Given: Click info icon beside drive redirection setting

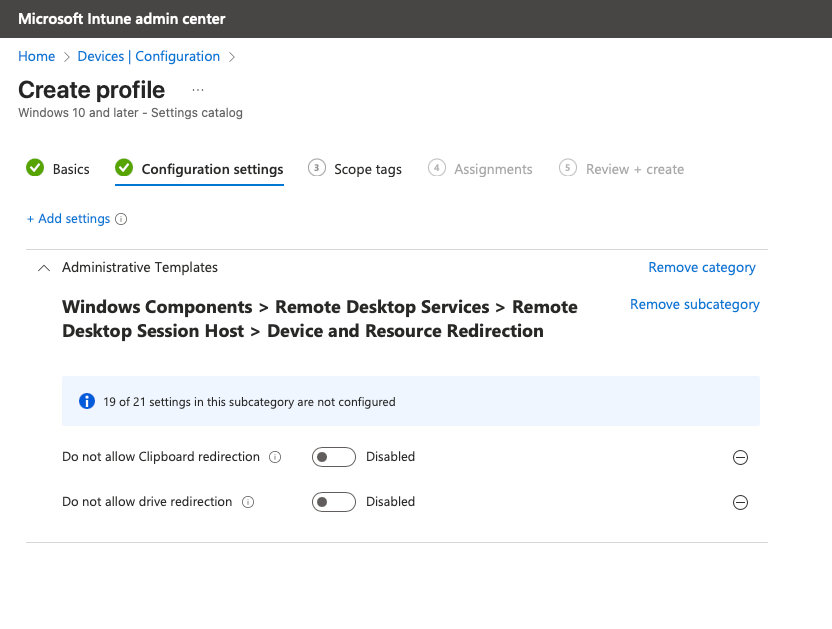Looking at the screenshot, I should (248, 502).
